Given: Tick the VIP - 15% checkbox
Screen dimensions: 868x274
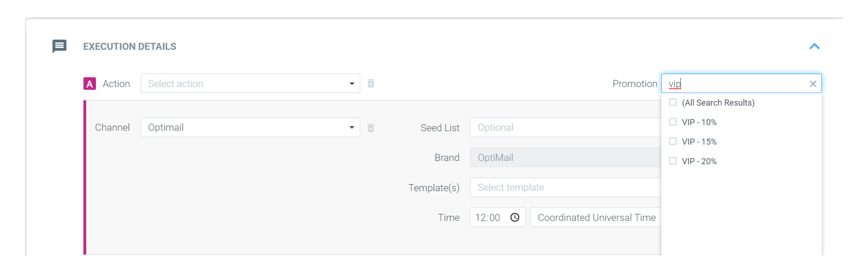Looking at the screenshot, I should click(673, 141).
